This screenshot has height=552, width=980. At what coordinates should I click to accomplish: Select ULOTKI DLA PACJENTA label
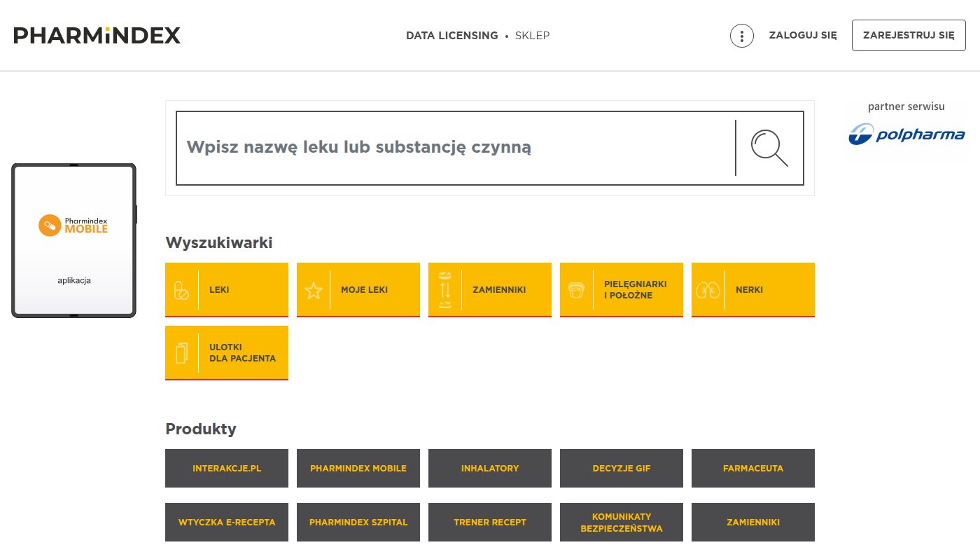(242, 352)
